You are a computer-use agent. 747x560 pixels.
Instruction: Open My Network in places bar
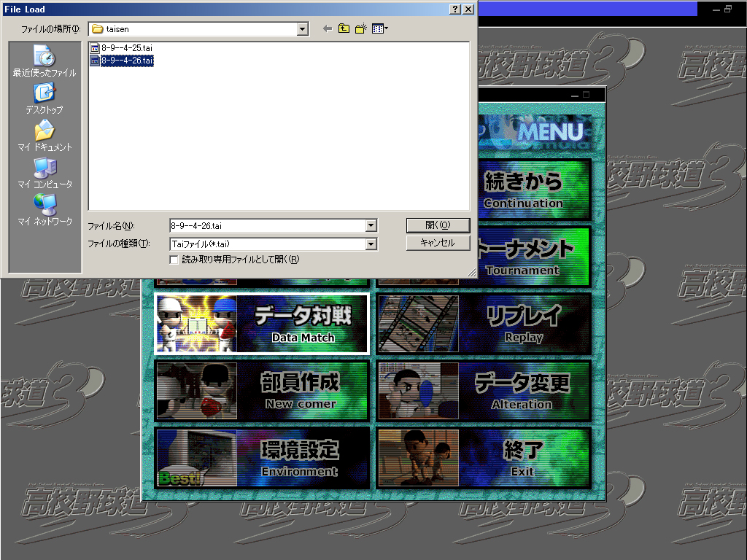coord(44,210)
